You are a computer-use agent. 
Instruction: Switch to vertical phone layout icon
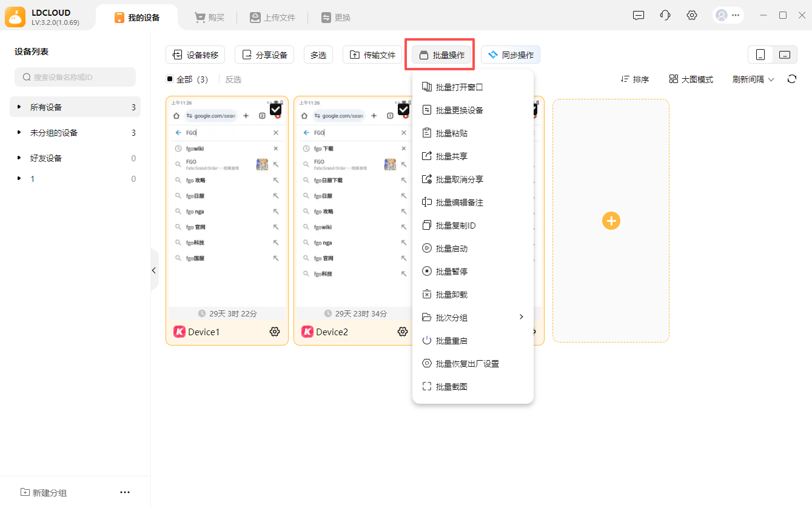[760, 55]
